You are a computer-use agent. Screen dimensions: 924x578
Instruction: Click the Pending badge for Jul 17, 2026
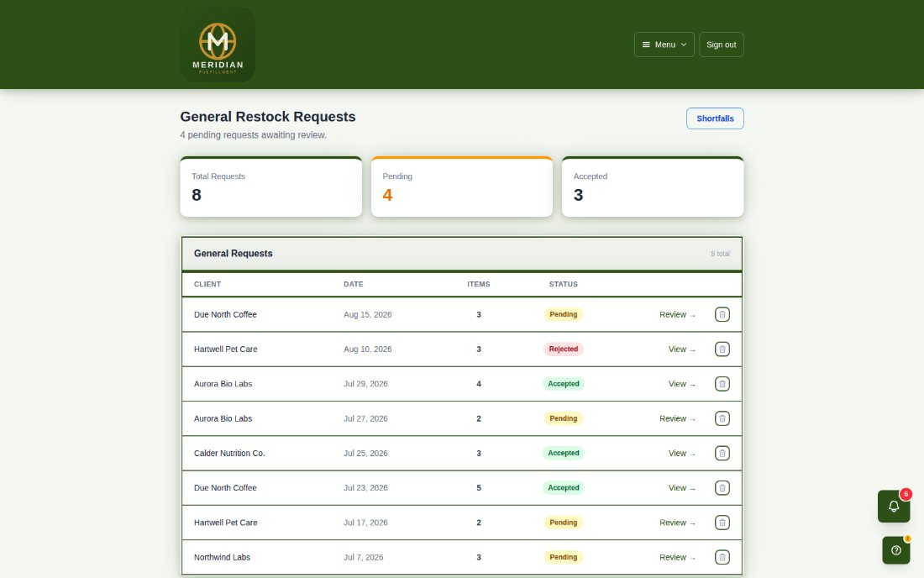(564, 523)
